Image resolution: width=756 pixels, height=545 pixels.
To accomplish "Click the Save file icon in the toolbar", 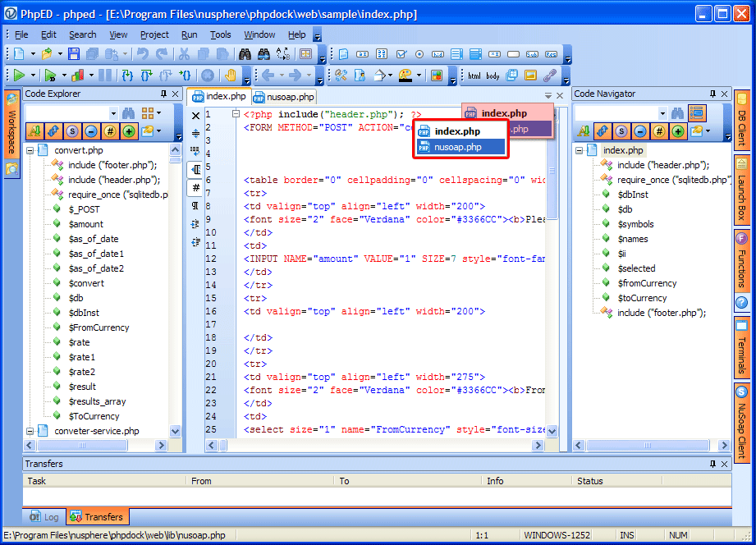I will pyautogui.click(x=73, y=54).
